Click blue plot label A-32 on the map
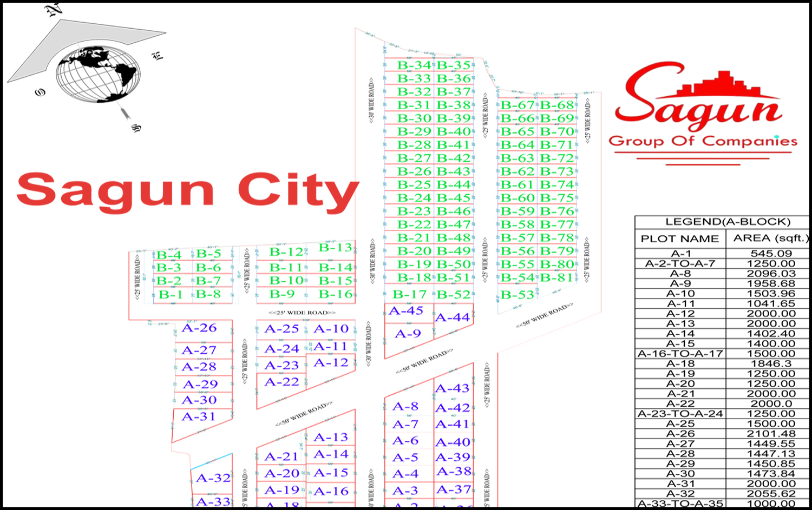The height and width of the screenshot is (510, 812). (x=213, y=478)
